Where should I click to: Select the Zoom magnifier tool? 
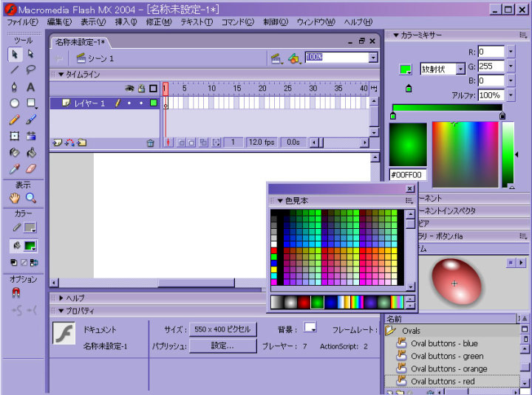pyautogui.click(x=31, y=198)
